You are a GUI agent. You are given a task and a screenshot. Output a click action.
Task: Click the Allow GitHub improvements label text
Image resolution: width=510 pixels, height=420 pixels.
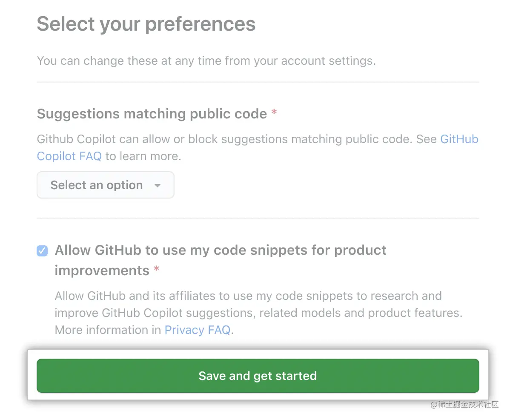[x=220, y=250]
